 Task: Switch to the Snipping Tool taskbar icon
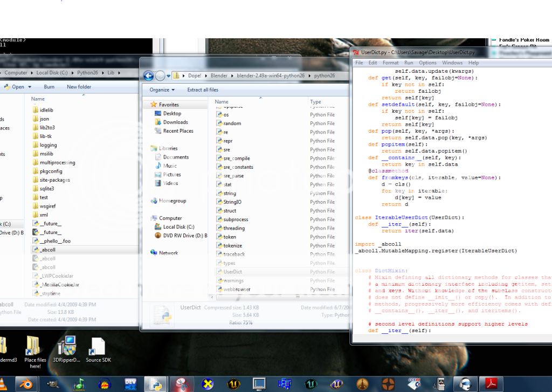[x=182, y=383]
